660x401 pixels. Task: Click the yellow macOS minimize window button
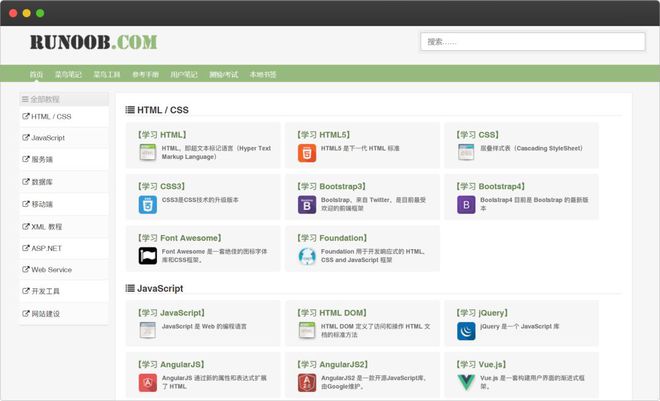[27, 13]
